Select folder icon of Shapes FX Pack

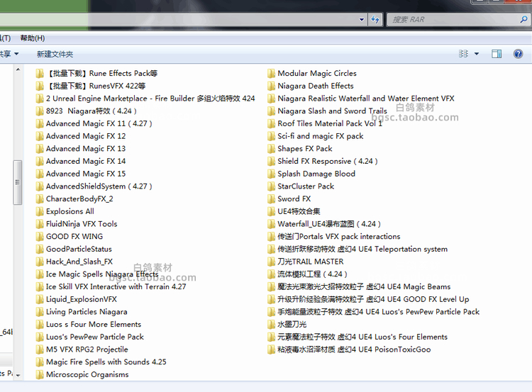click(x=271, y=149)
